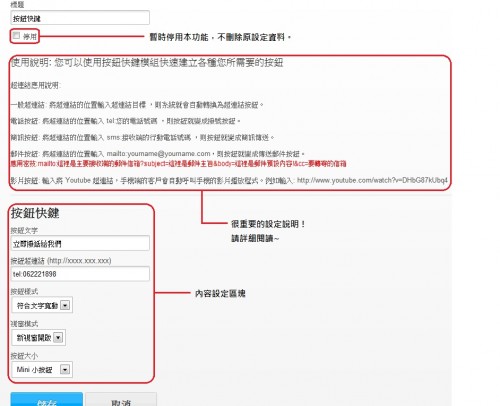Image resolution: width=500 pixels, height=406 pixels.
Task: Open the 按鈕大小 dropdown showing Mini 小按鈕
Action: click(x=42, y=369)
